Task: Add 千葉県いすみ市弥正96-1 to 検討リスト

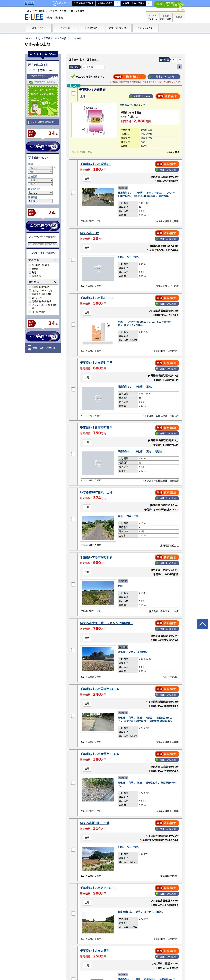Action: (167, 304)
